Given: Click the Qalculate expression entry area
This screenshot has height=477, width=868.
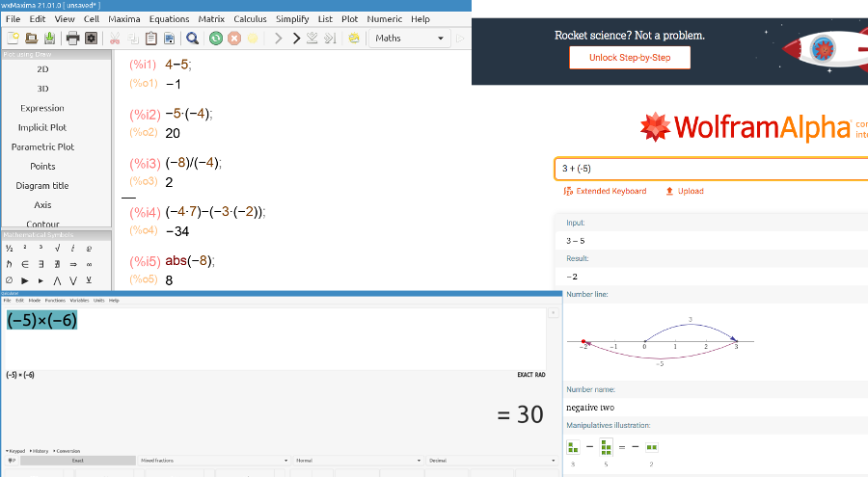Looking at the screenshot, I should (x=275, y=338).
